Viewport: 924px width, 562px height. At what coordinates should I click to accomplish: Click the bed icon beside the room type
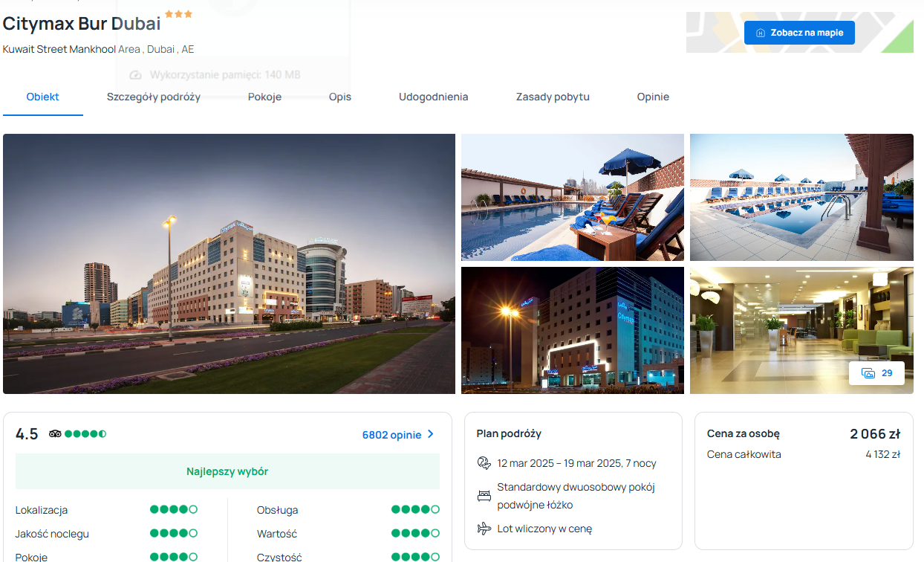point(484,496)
